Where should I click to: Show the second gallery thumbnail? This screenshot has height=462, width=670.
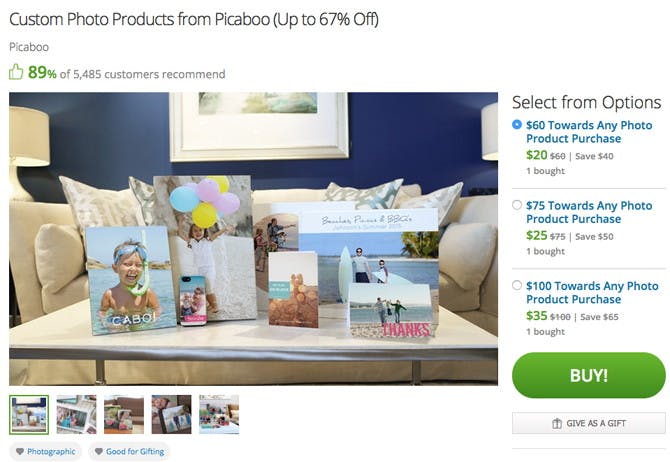click(76, 413)
